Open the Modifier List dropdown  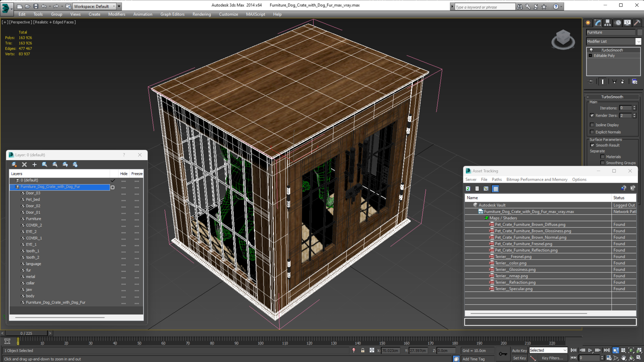[638, 41]
